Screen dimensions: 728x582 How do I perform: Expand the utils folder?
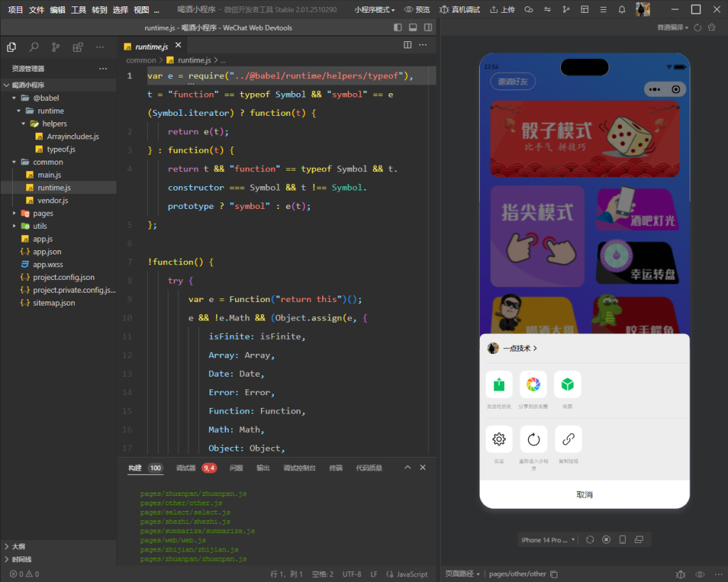pyautogui.click(x=14, y=226)
